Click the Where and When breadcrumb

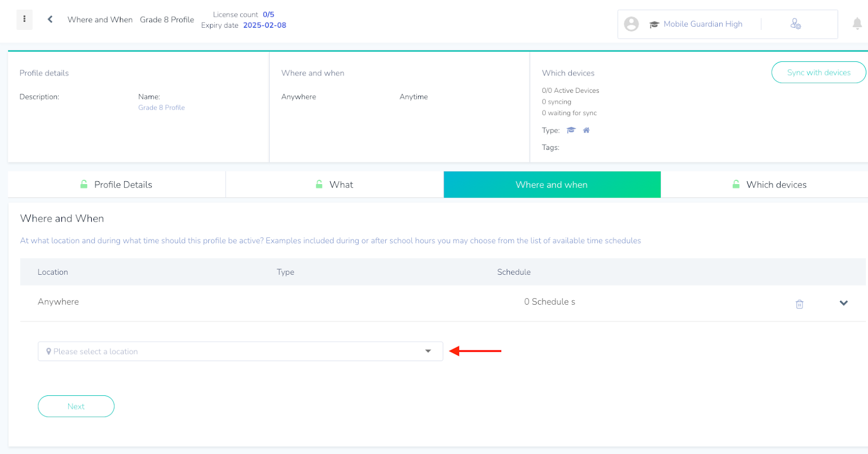[100, 20]
